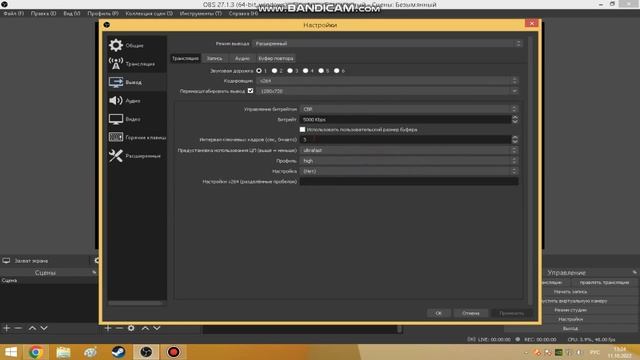Screen dimensions: 640x360
Task: Select audio track 2 radio button
Action: pos(274,71)
